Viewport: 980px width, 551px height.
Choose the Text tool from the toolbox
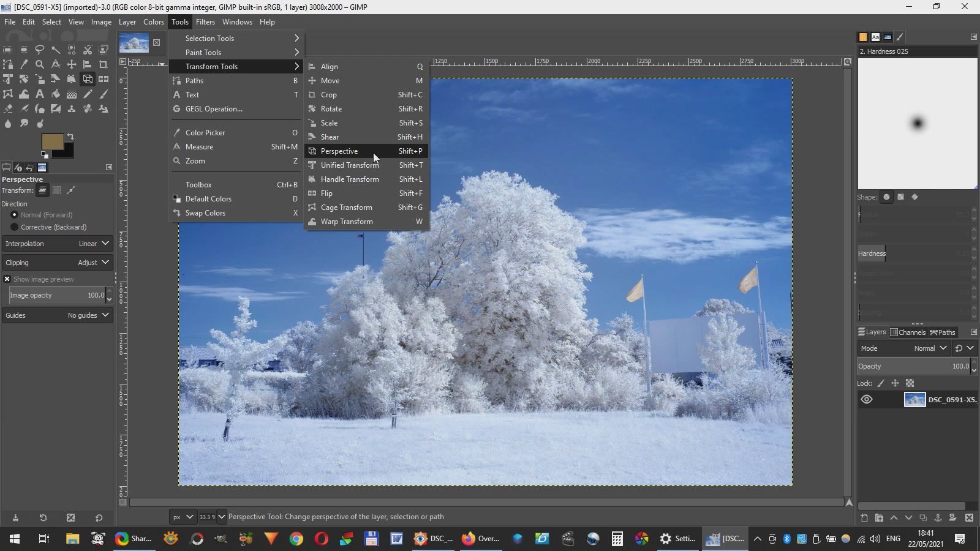click(x=39, y=93)
